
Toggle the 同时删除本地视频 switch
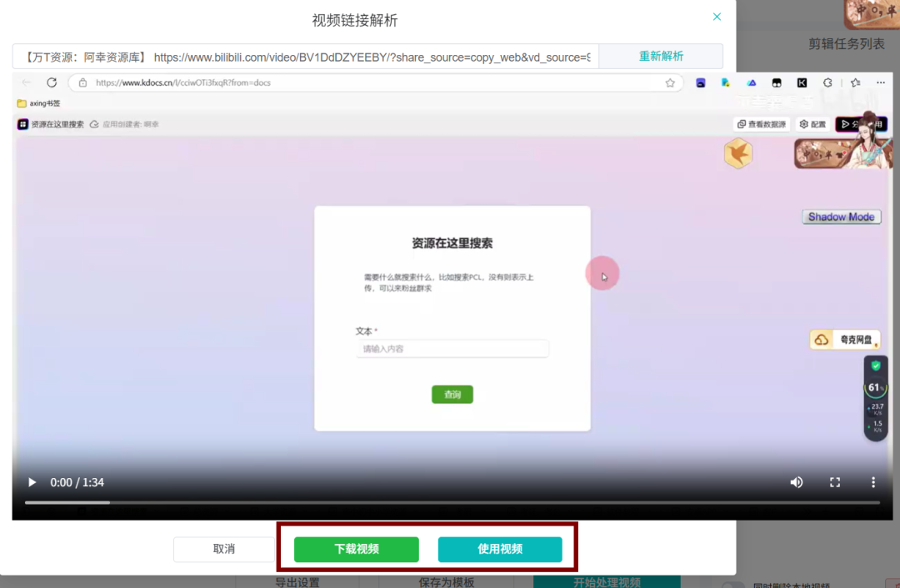tap(732, 586)
